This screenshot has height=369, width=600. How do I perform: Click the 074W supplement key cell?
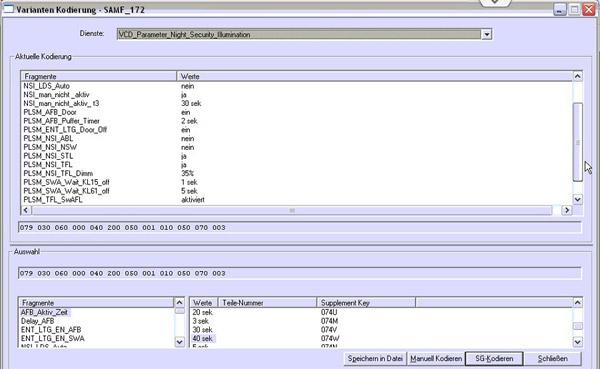pos(330,338)
